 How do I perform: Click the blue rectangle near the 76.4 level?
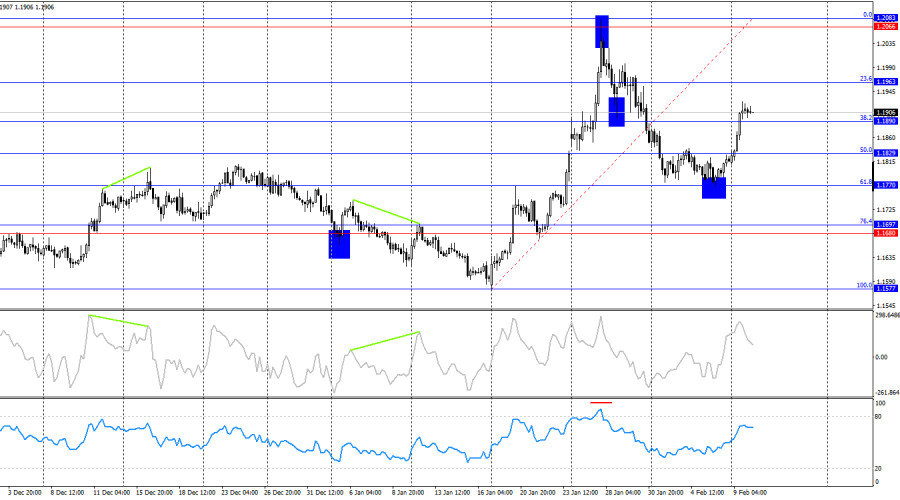340,244
